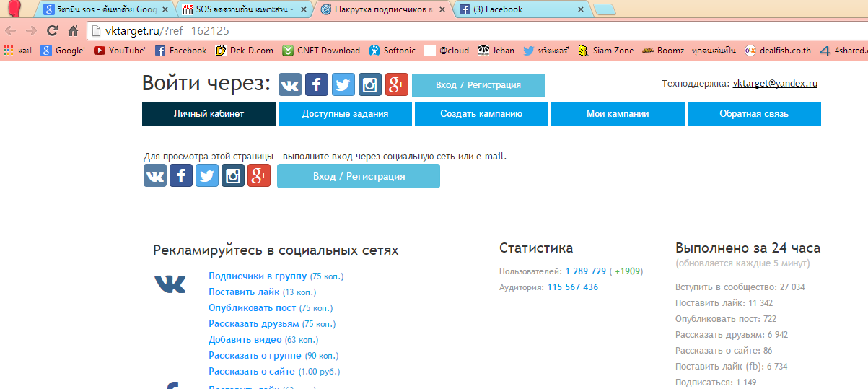Click Поставить лайк (fb): 6 734 stat
This screenshot has height=389, width=868.
coord(731,367)
